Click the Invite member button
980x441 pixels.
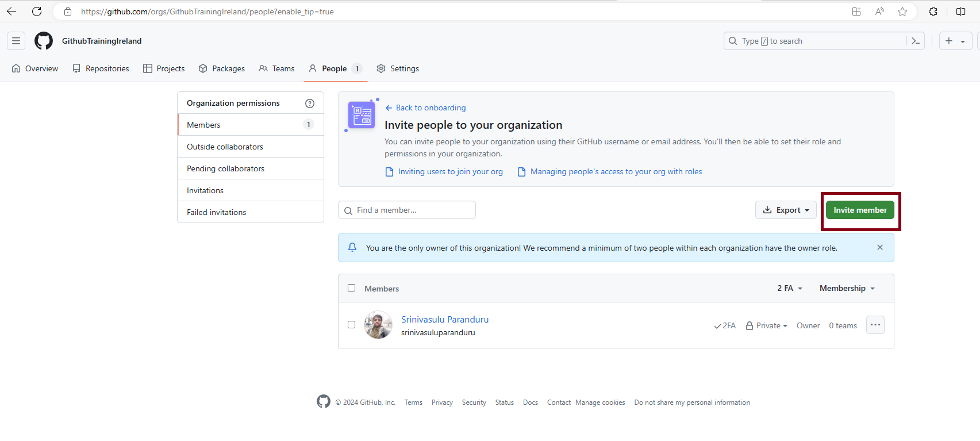860,210
